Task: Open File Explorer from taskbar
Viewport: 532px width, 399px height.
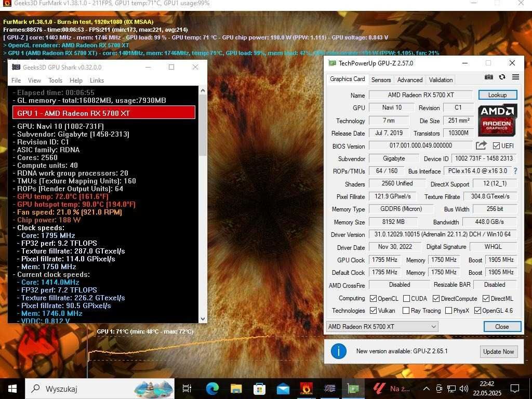Action: 236,389
